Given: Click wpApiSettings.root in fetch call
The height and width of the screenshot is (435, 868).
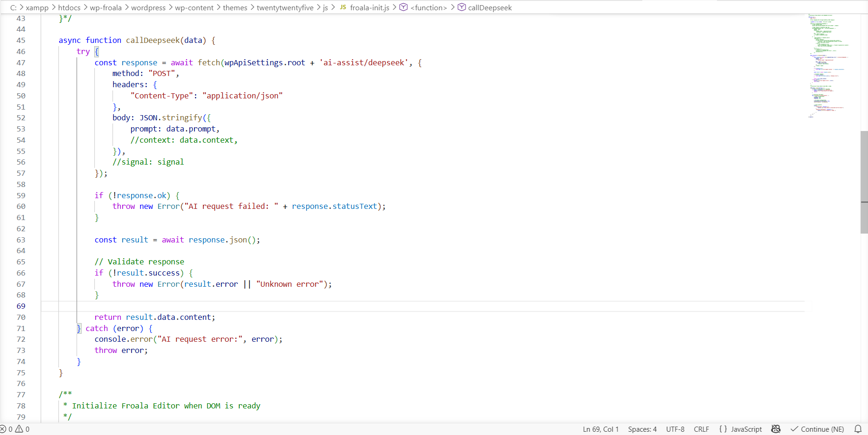Looking at the screenshot, I should pyautogui.click(x=265, y=62).
